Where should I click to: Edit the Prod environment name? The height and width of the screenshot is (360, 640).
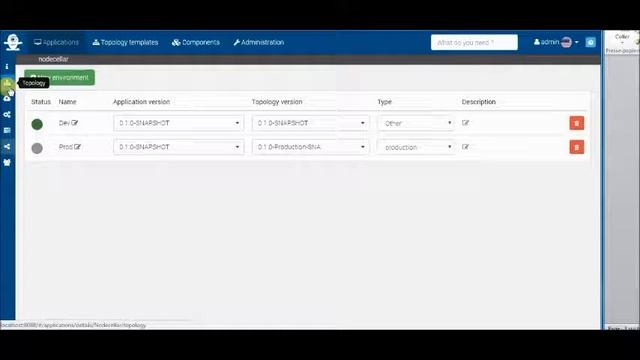78,147
